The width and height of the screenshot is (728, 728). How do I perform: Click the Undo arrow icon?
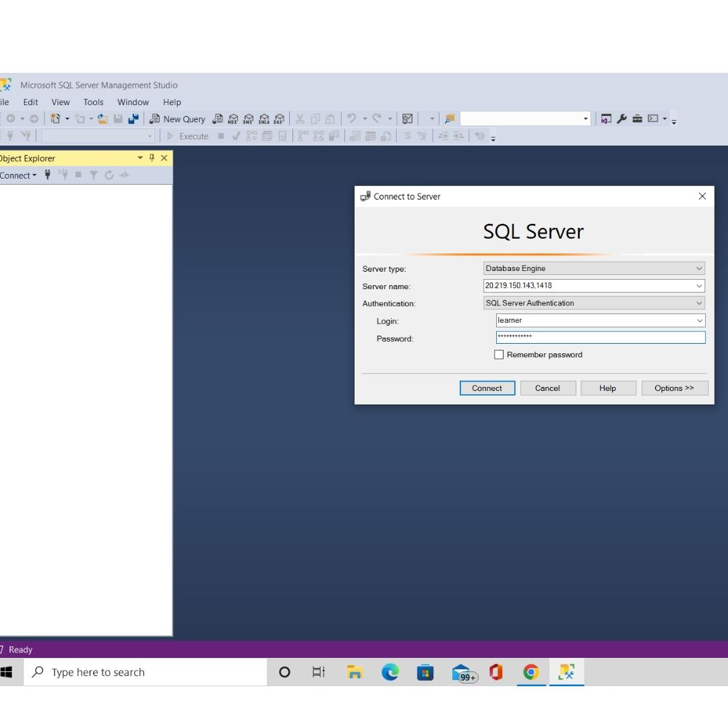352,119
